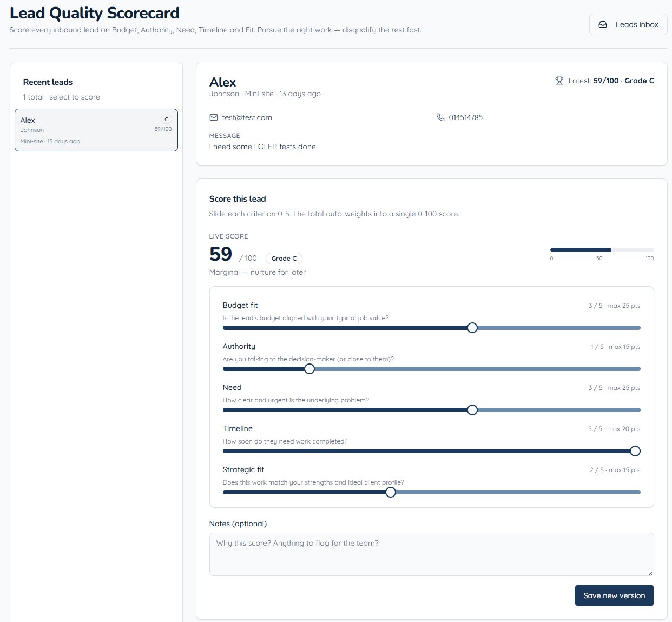Click the '5 / 5 · max 20 pts' Timeline value
The image size is (672, 622).
pos(614,429)
